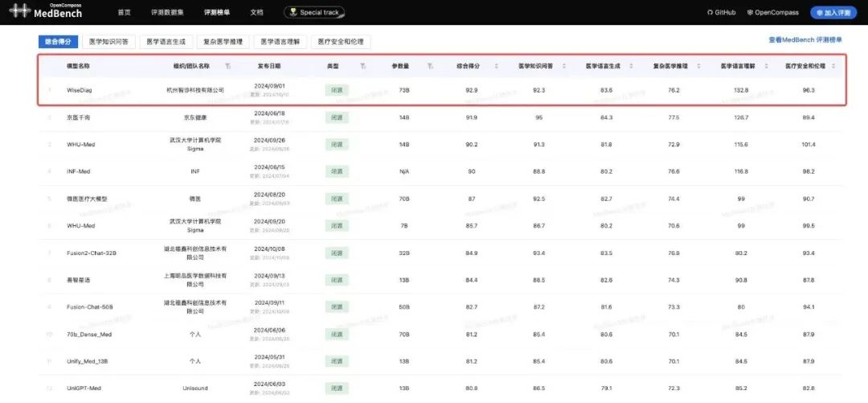868x403 pixels.
Task: Open filter for 组织/团队名称 column
Action: pos(227,66)
